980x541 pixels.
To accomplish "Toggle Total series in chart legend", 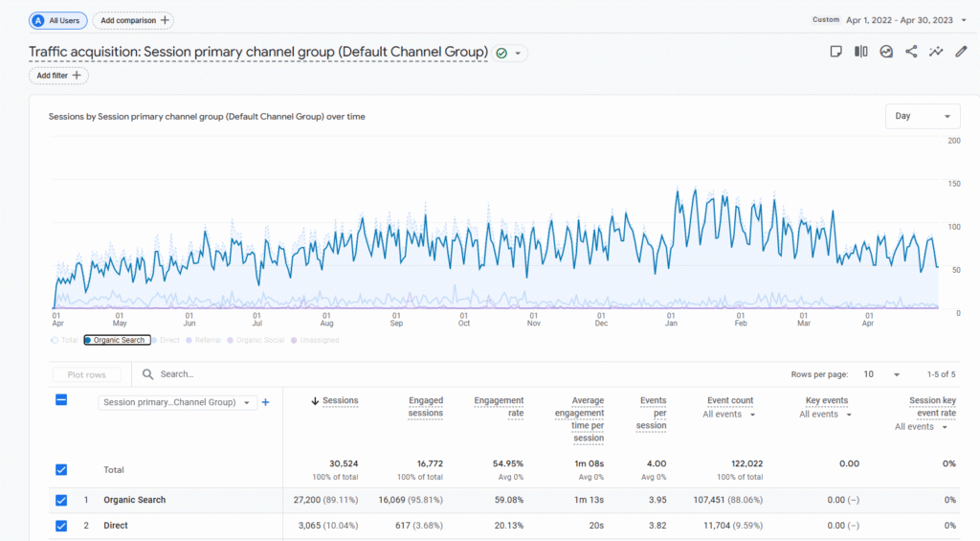I will [64, 340].
